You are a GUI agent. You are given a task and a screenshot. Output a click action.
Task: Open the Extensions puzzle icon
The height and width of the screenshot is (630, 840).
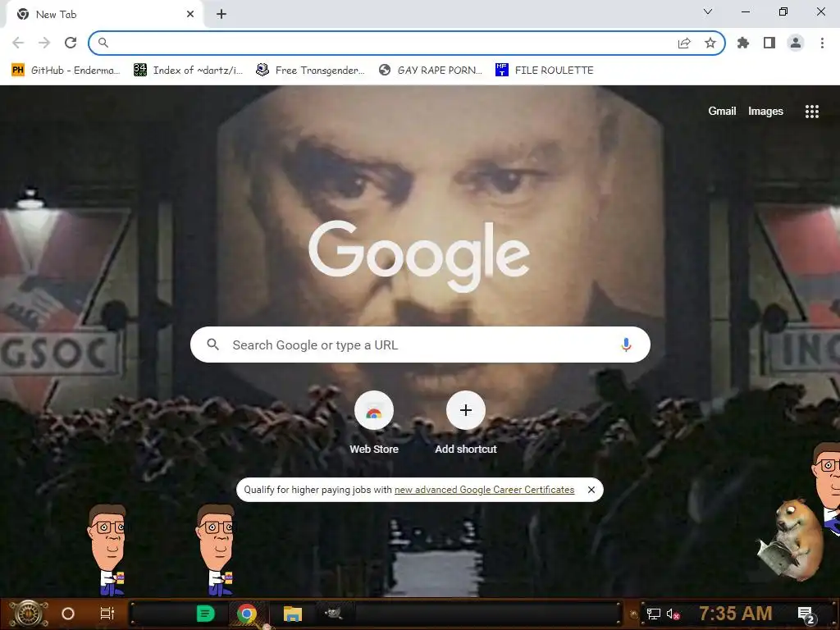click(743, 43)
